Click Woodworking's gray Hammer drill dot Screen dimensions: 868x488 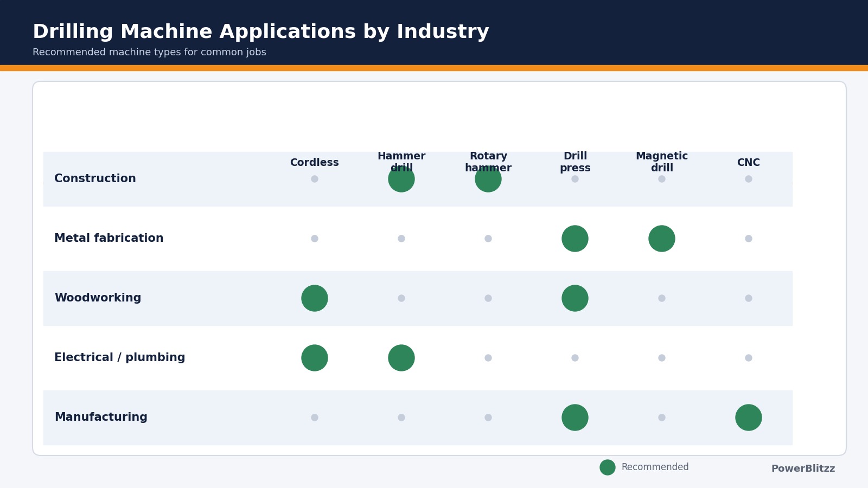(x=401, y=298)
